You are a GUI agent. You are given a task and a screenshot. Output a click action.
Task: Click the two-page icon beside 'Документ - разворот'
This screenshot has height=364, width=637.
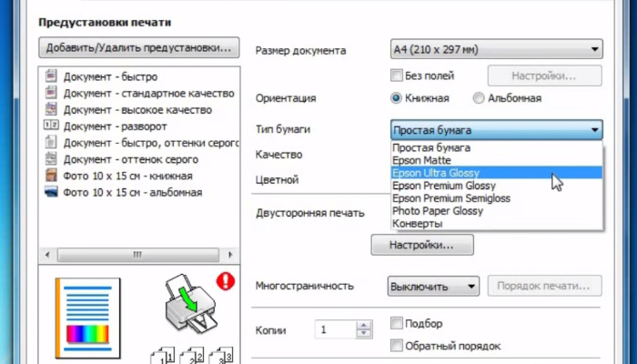[x=51, y=126]
